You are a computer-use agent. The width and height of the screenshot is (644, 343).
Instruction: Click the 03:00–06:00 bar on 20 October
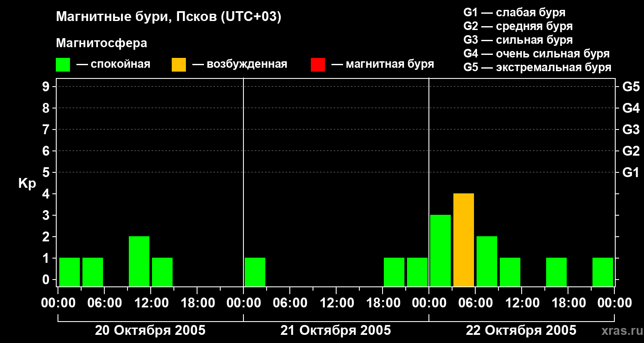(93, 272)
